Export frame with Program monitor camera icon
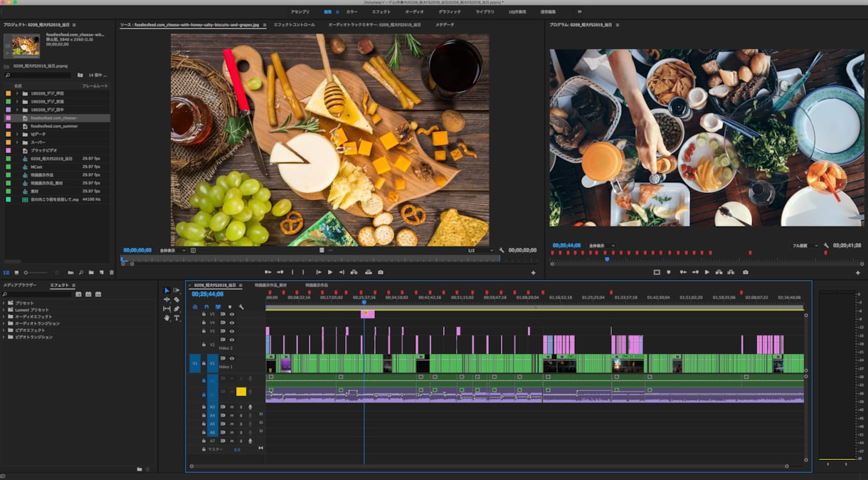The height and width of the screenshot is (480, 868). coord(745,272)
